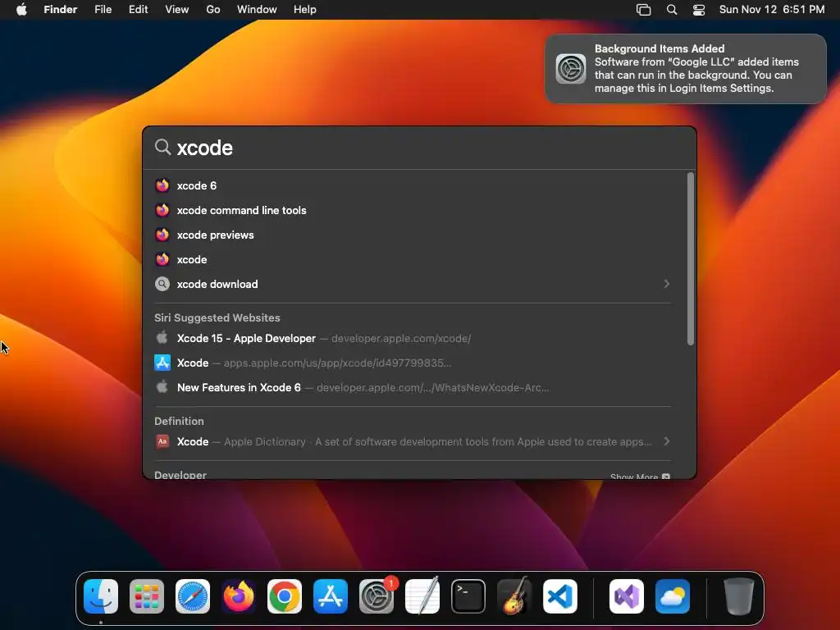Image resolution: width=840 pixels, height=630 pixels.
Task: Open Finder from the Dock
Action: click(101, 596)
